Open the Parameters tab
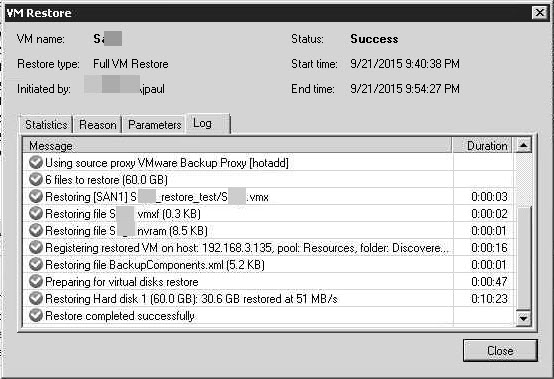The height and width of the screenshot is (379, 554). pyautogui.click(x=154, y=125)
